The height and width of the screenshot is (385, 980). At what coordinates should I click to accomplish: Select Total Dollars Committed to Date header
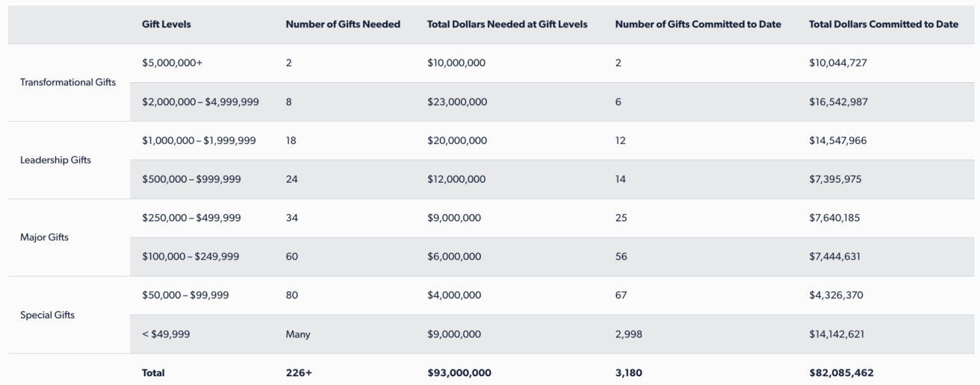(883, 25)
